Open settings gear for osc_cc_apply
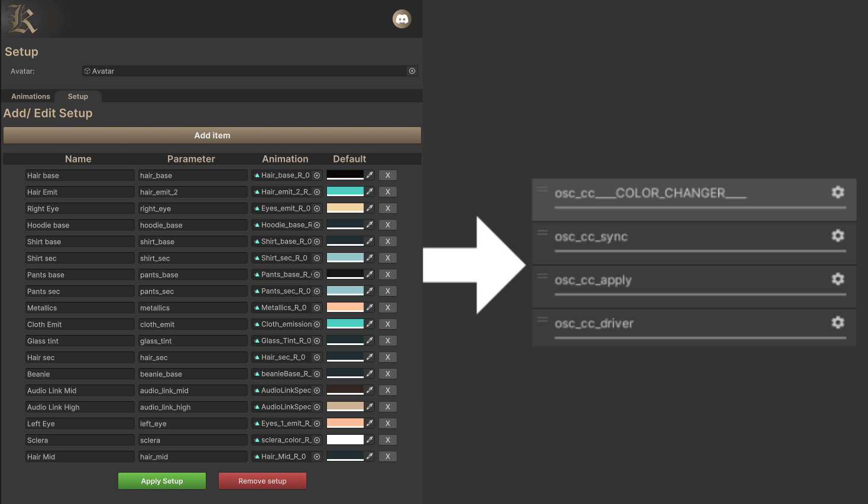 (x=838, y=279)
